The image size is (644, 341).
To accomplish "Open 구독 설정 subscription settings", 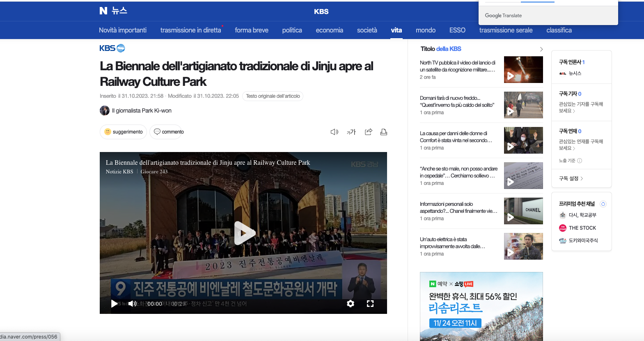I will [x=571, y=178].
